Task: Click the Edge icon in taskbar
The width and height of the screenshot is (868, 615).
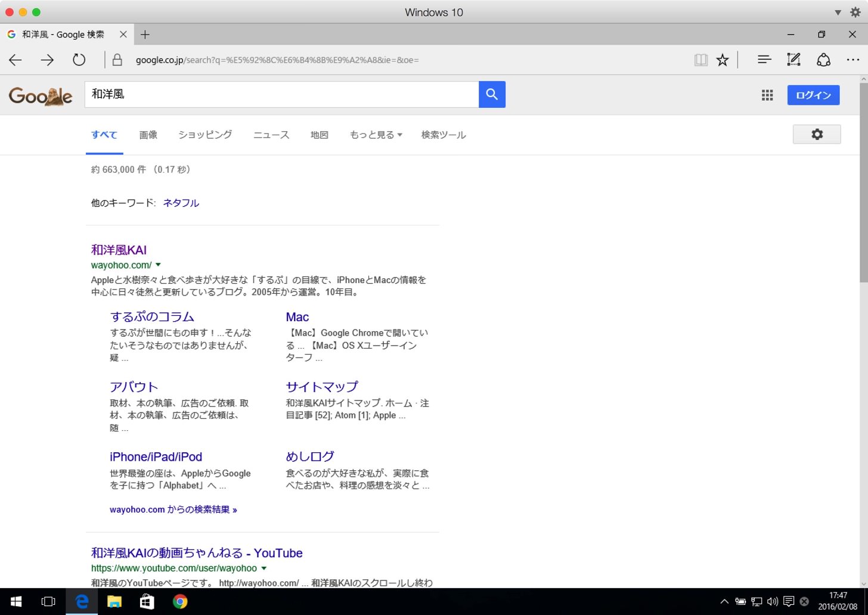Action: pos(82,602)
